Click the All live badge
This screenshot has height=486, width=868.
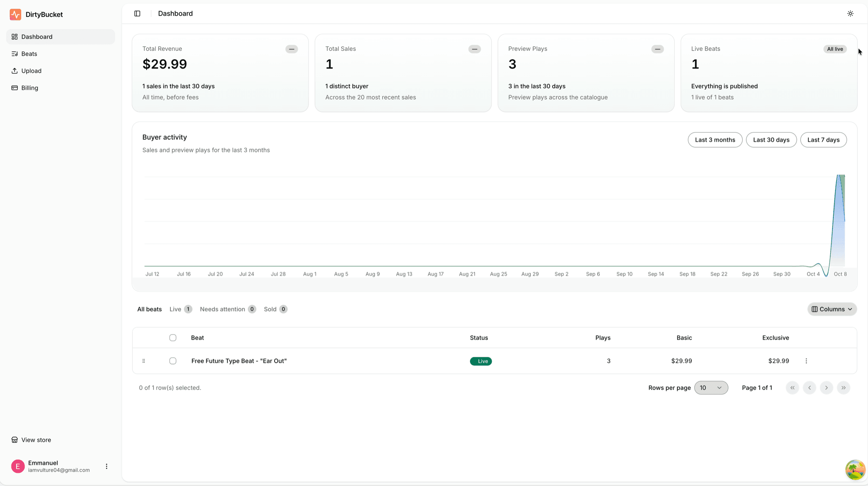point(835,49)
